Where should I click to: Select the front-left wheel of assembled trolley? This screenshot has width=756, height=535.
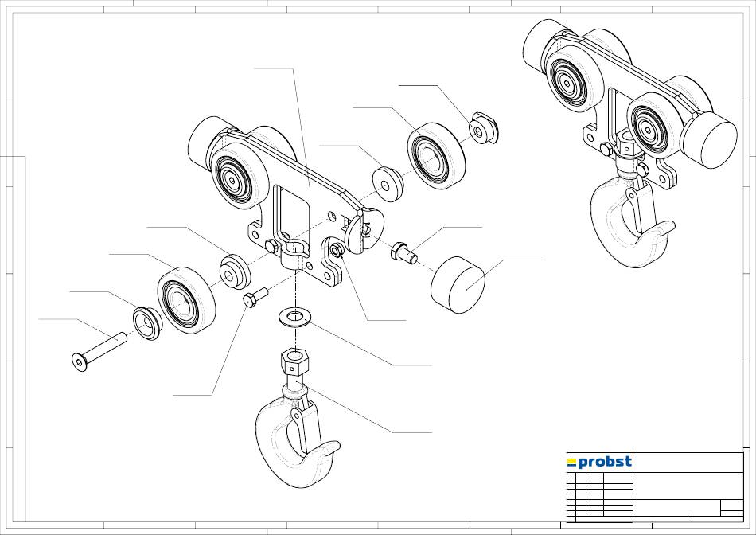574,80
